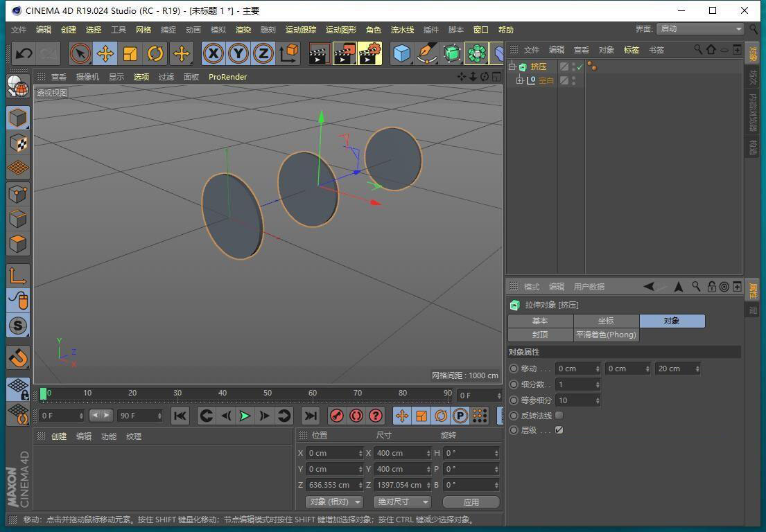Toggle Z axis lock icon
This screenshot has width=766, height=532.
pyautogui.click(x=263, y=53)
